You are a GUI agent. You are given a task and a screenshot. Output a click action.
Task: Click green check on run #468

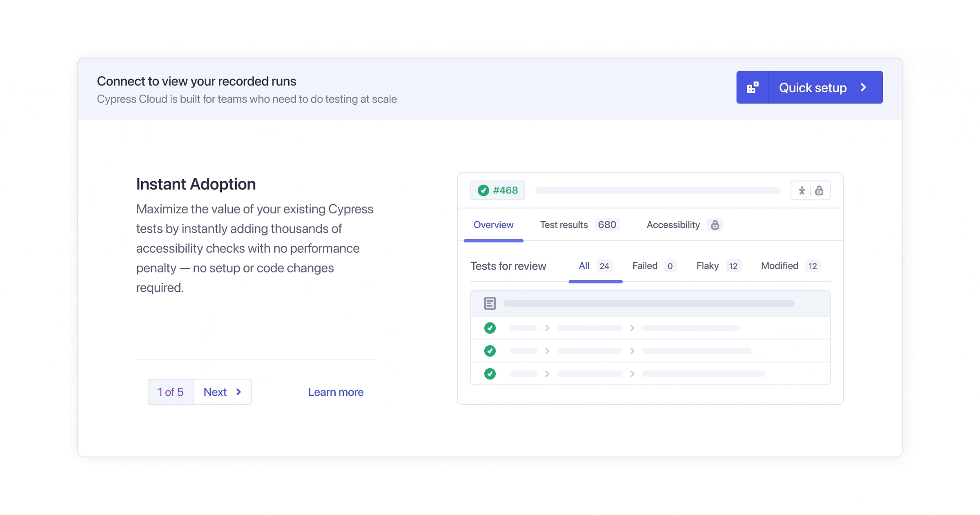[x=483, y=191]
